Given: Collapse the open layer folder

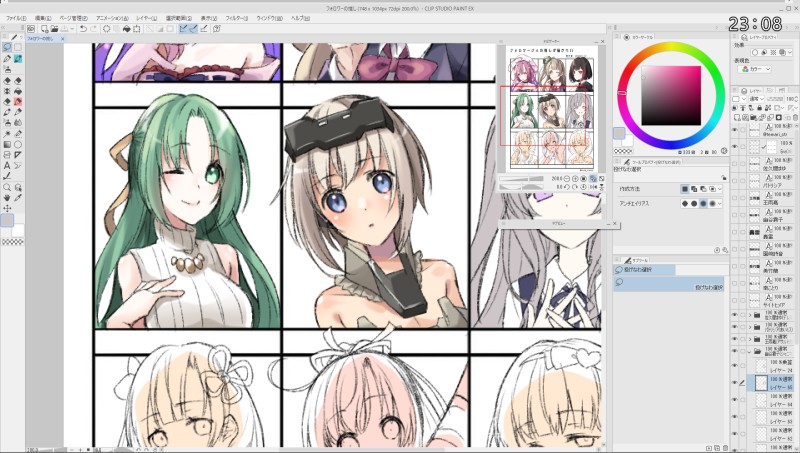Looking at the screenshot, I should tap(750, 351).
